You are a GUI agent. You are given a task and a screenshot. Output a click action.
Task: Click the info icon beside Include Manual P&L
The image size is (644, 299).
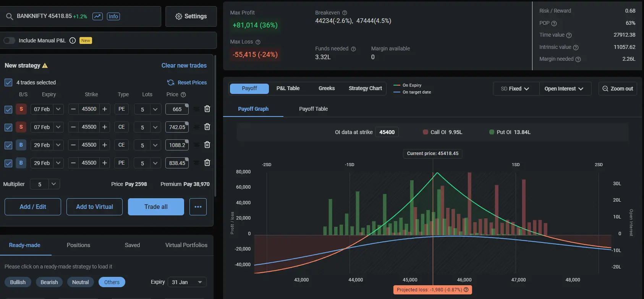73,40
